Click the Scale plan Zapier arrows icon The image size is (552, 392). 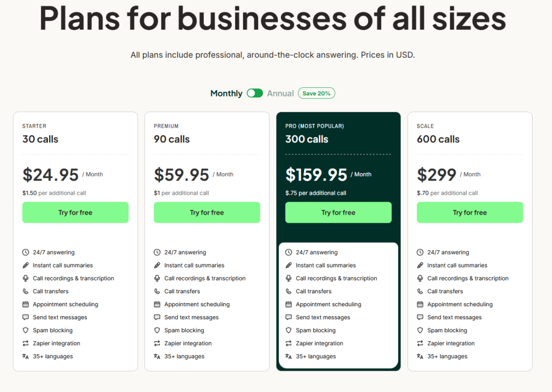point(420,343)
